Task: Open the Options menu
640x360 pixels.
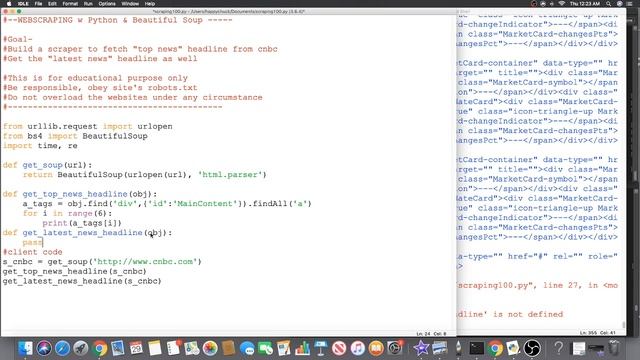Action: pyautogui.click(x=107, y=4)
